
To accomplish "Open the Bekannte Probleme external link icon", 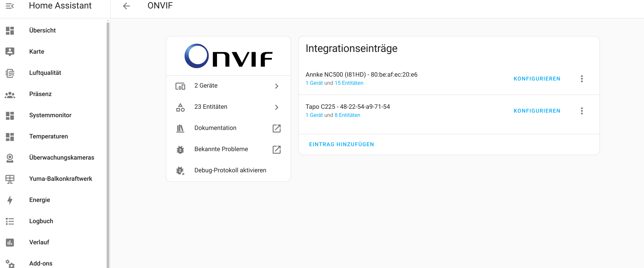I will pos(277,149).
